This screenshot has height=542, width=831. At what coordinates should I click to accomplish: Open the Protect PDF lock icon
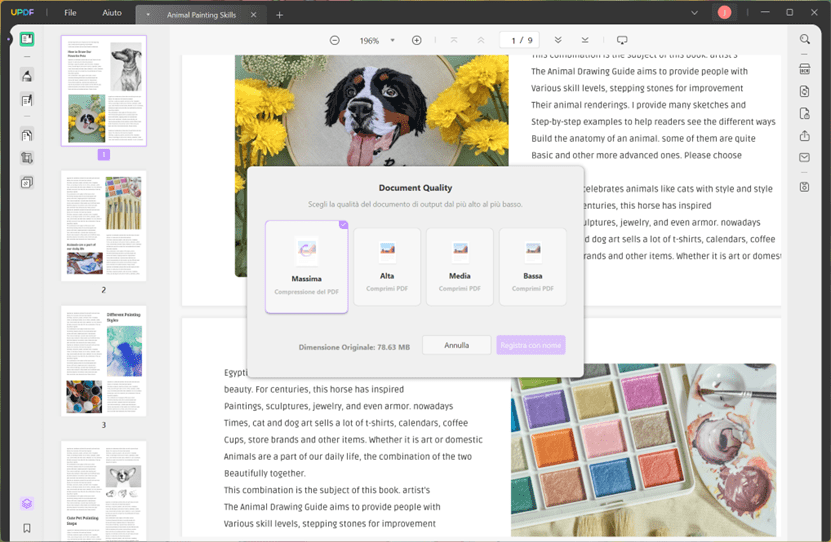[805, 113]
